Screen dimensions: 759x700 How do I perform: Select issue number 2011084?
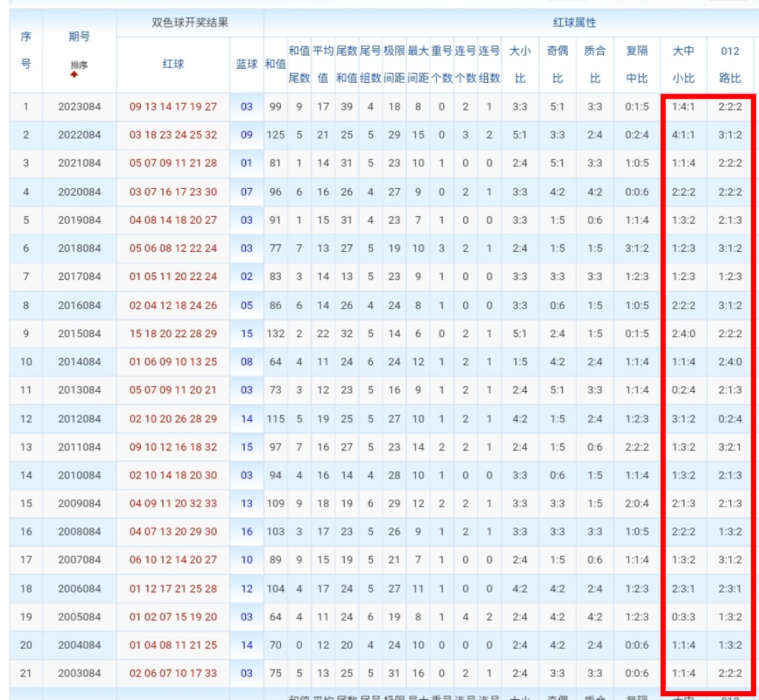point(79,447)
